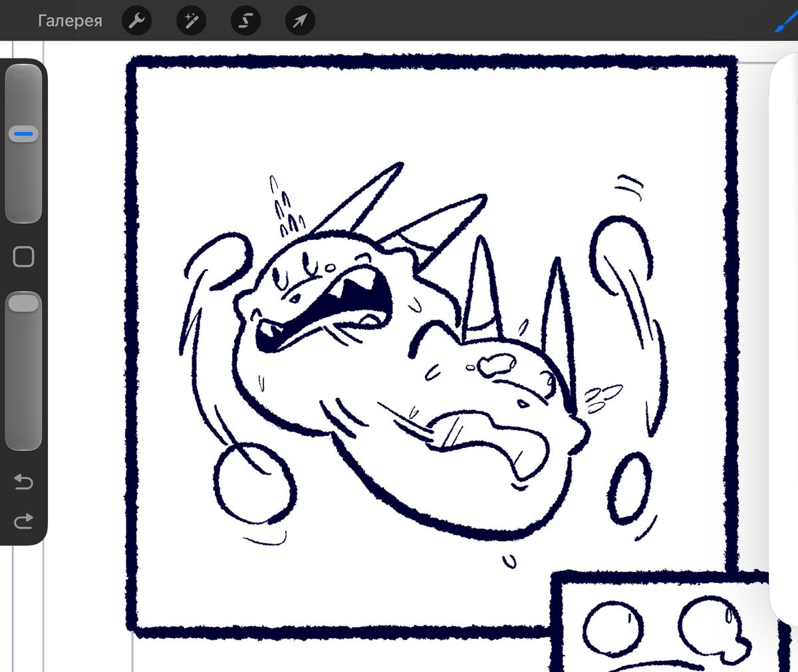Adjust the brush opacity slider handle
Screen dimensions: 798x672
tap(23, 303)
